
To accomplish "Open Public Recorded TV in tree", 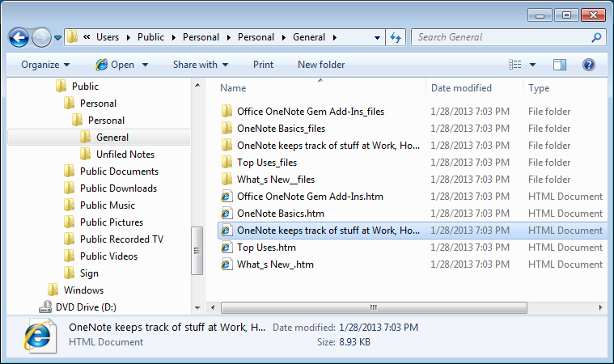I will 121,239.
